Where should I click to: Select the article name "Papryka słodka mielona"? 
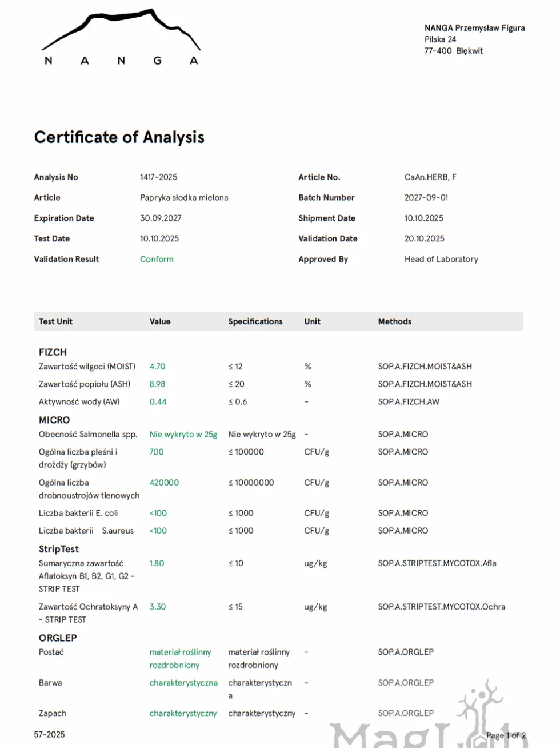pyautogui.click(x=184, y=198)
